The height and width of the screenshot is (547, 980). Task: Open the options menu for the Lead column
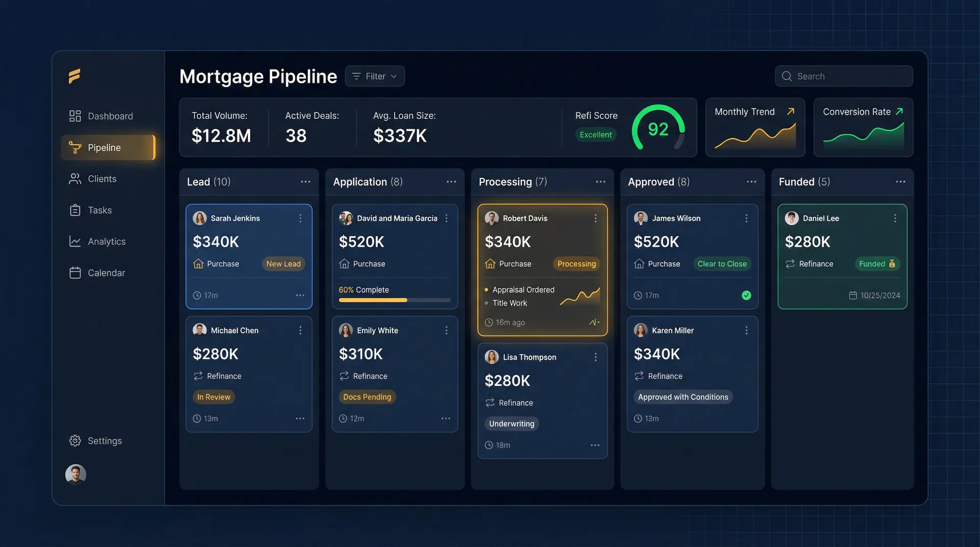tap(305, 182)
